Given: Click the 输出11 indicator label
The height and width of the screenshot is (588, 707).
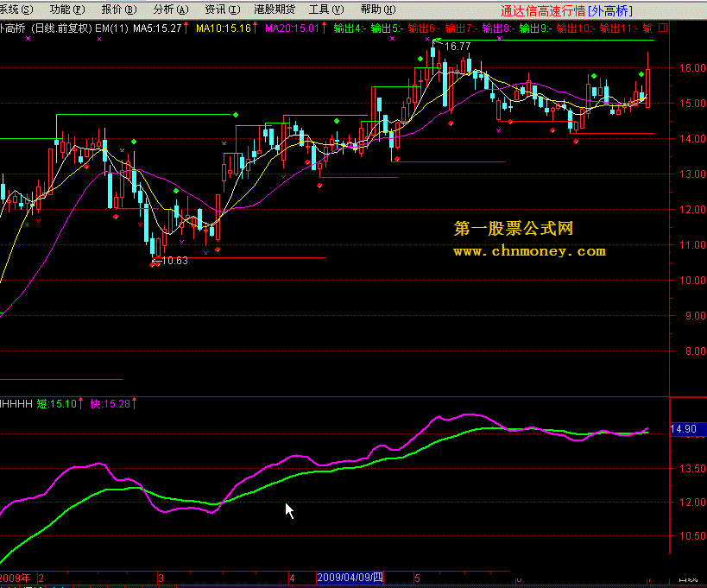Looking at the screenshot, I should coord(619,28).
